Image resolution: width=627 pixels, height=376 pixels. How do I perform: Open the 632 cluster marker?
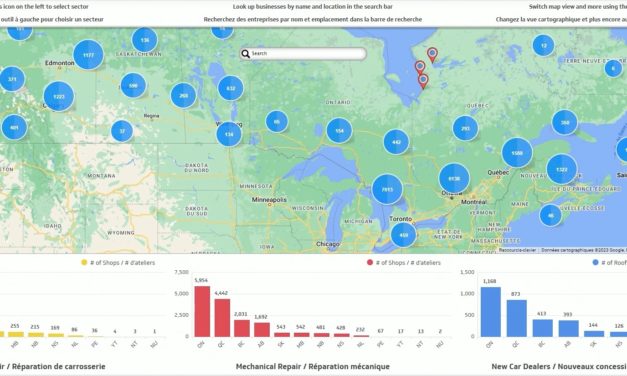coord(231,88)
